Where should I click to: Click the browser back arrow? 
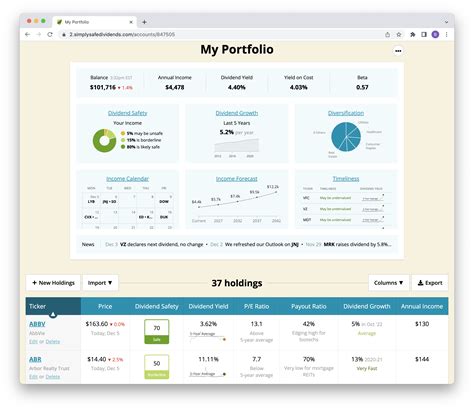click(28, 34)
